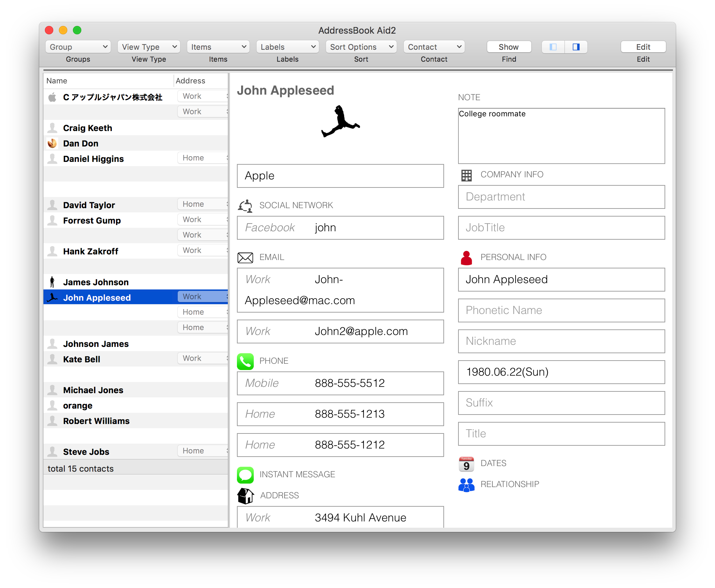Show the right pane layout toggle
Image resolution: width=715 pixels, height=588 pixels.
point(576,47)
